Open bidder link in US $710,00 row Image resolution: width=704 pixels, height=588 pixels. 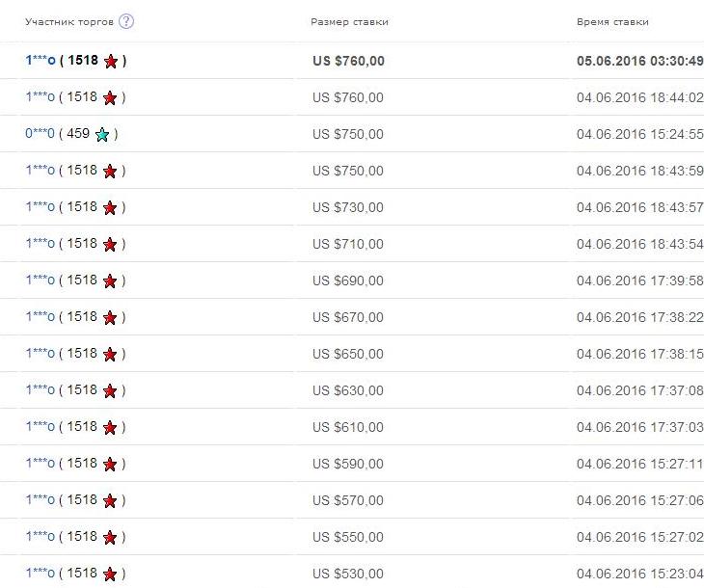pyautogui.click(x=40, y=243)
